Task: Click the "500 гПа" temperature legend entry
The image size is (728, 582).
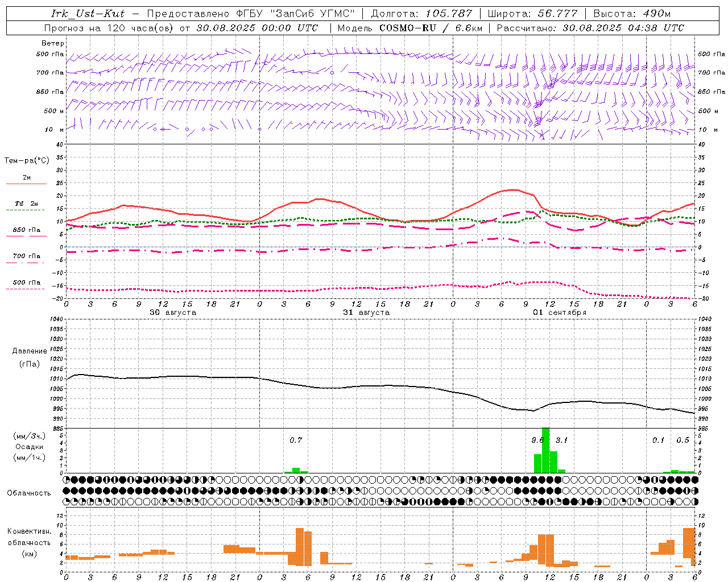Action: 27,282
